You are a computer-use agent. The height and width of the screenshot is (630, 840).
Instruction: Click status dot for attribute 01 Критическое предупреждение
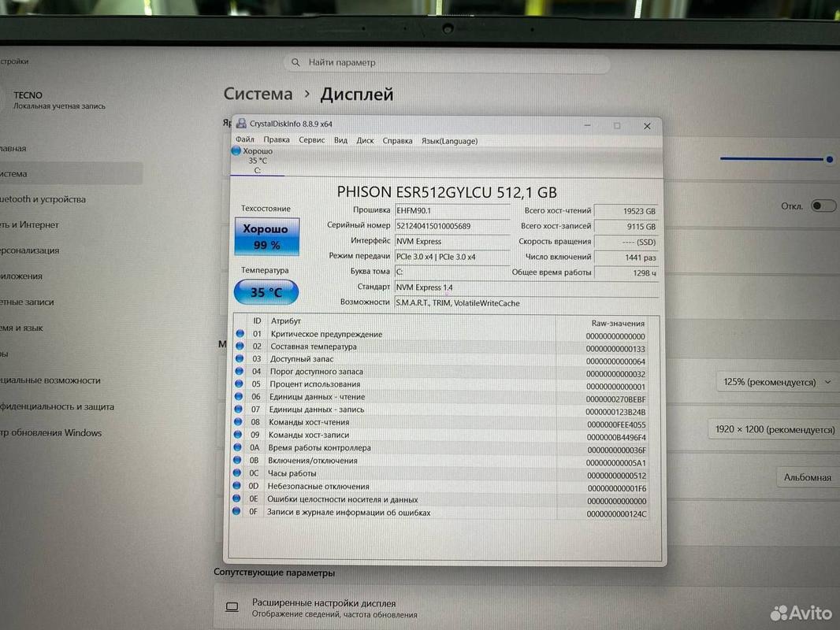tap(240, 333)
